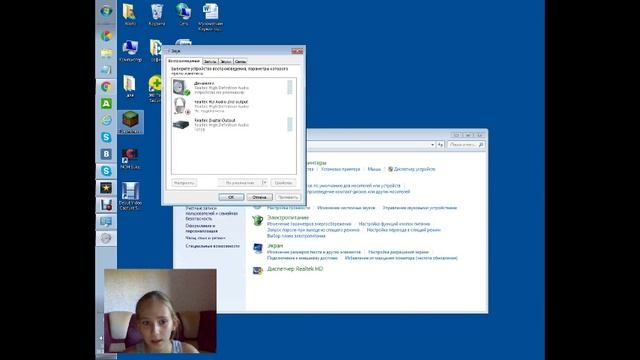Click the Свойства button

pyautogui.click(x=283, y=183)
